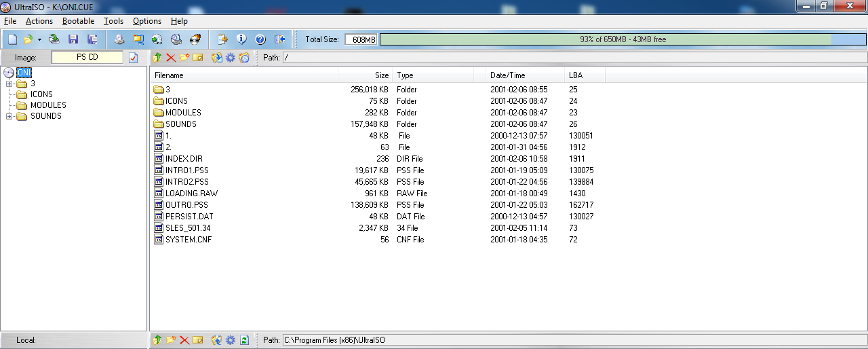Open the dropdown arrow beside Open icon
The image size is (868, 349).
pyautogui.click(x=39, y=39)
